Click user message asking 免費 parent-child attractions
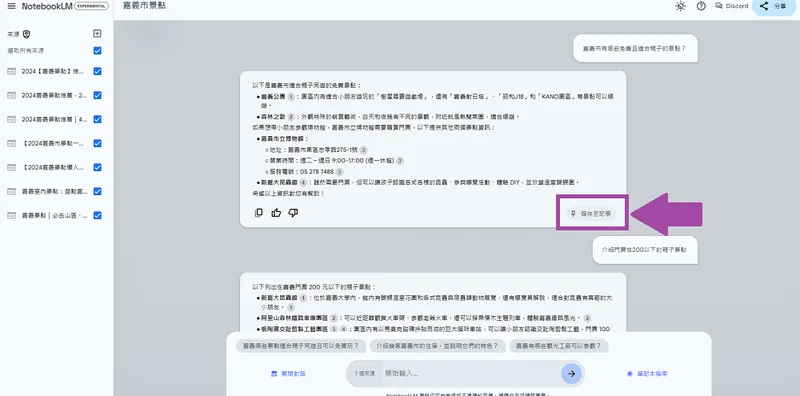Screen dimensions: 800x396 click(x=635, y=49)
